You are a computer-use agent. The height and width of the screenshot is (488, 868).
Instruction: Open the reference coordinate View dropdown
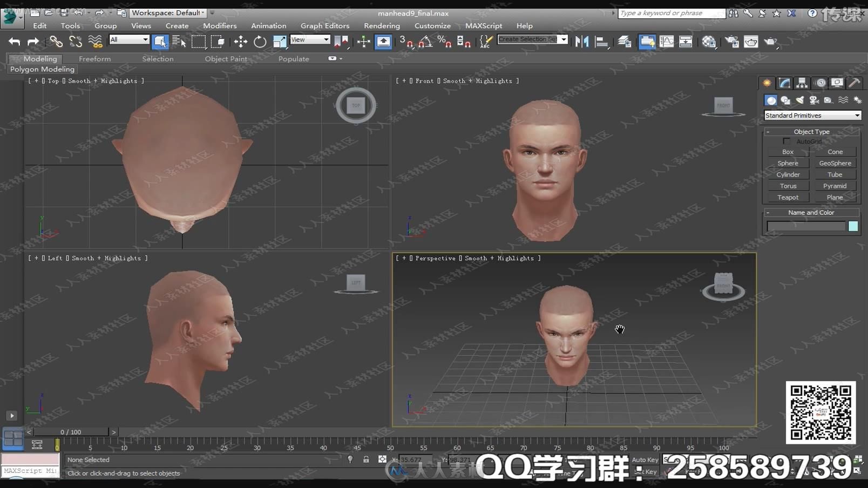[x=310, y=39]
